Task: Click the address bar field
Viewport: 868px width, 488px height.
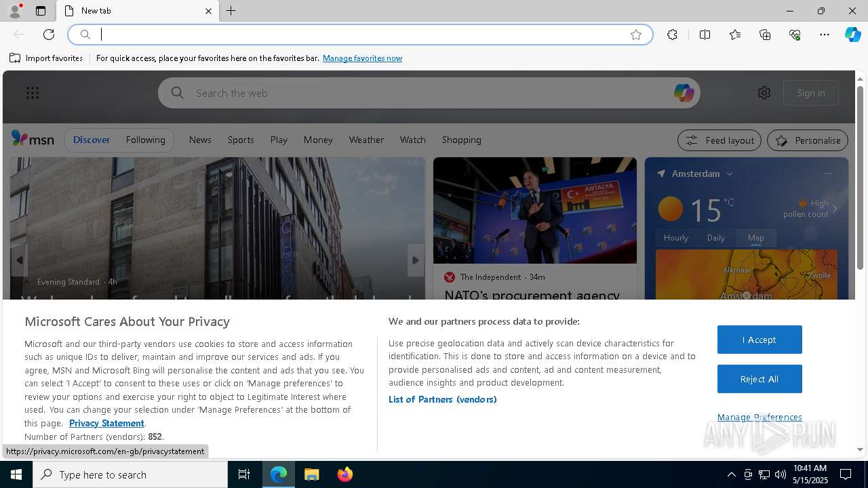Action: [x=359, y=35]
